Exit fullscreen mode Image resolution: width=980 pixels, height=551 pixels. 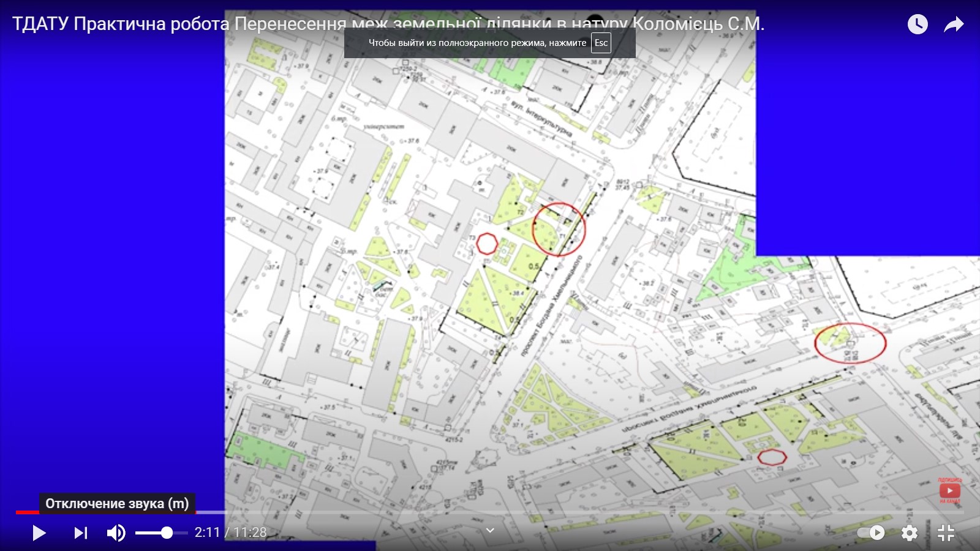click(x=946, y=533)
